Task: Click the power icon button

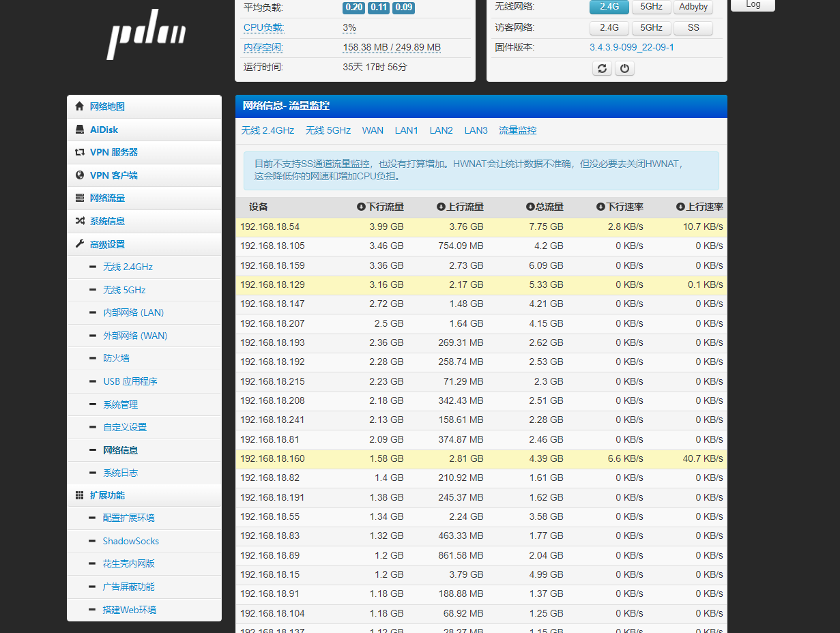Action: pyautogui.click(x=624, y=68)
